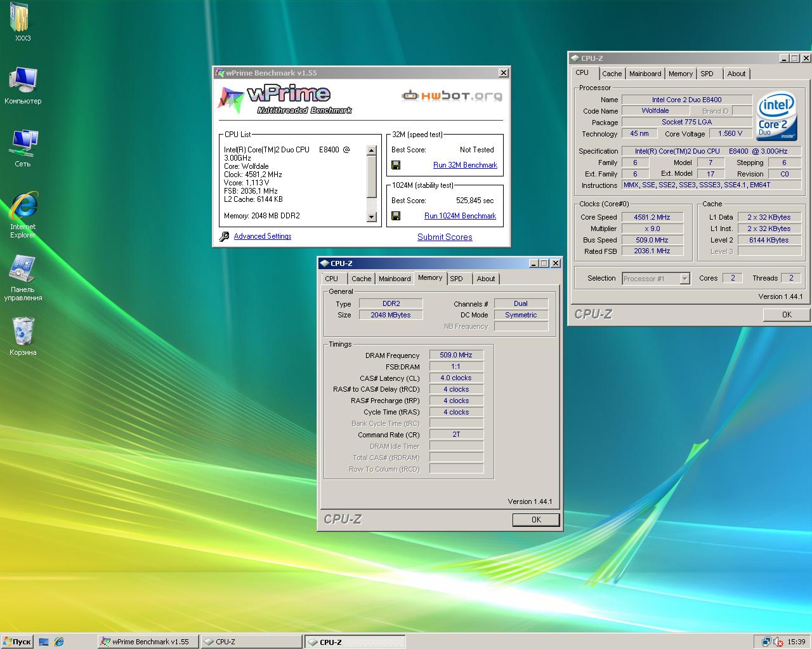
Task: Expand the Processor #1 selection dropdown
Action: point(684,278)
